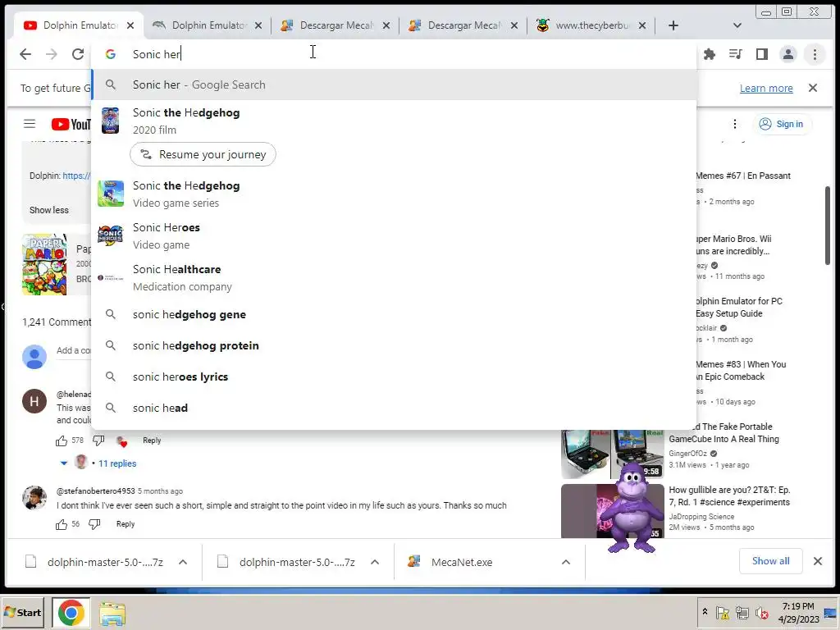Expand options for MecaNet.exe download

coord(566,562)
